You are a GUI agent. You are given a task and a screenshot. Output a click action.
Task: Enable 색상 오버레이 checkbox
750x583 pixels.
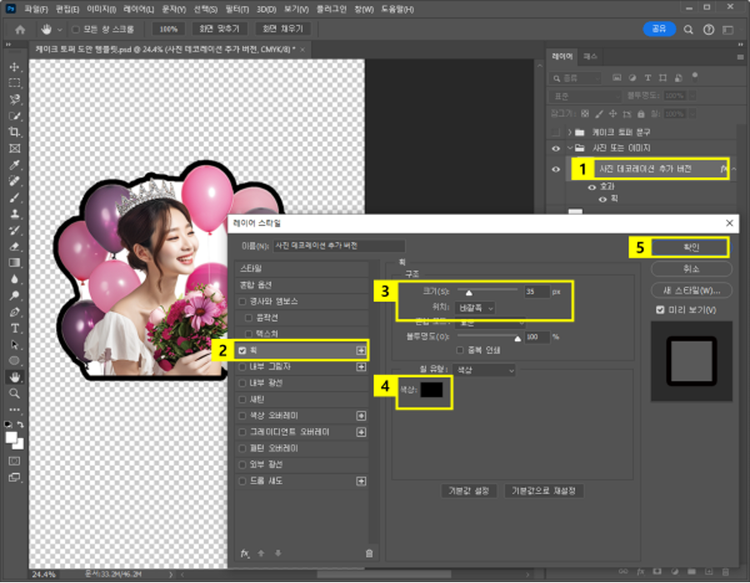pyautogui.click(x=243, y=416)
